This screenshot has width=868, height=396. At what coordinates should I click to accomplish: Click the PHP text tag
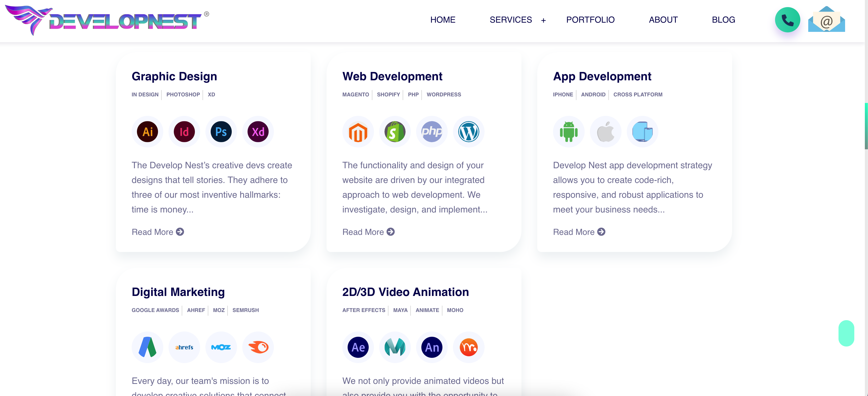click(413, 95)
